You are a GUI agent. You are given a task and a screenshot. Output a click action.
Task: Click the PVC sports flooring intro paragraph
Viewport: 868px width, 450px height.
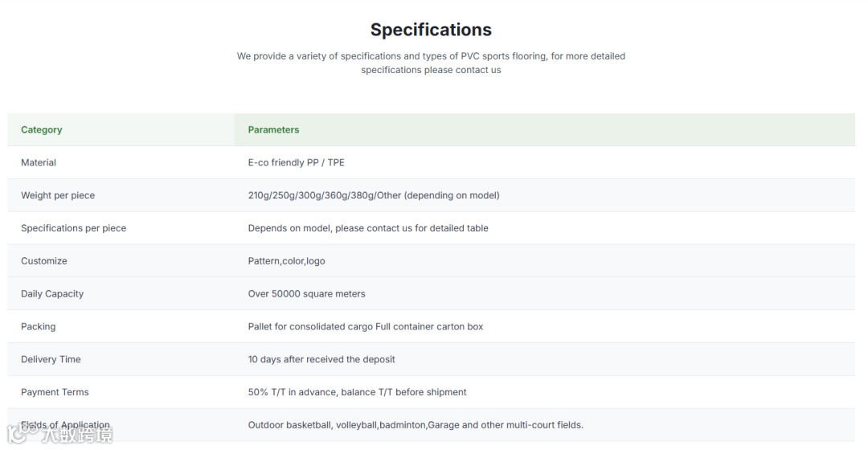click(x=431, y=63)
